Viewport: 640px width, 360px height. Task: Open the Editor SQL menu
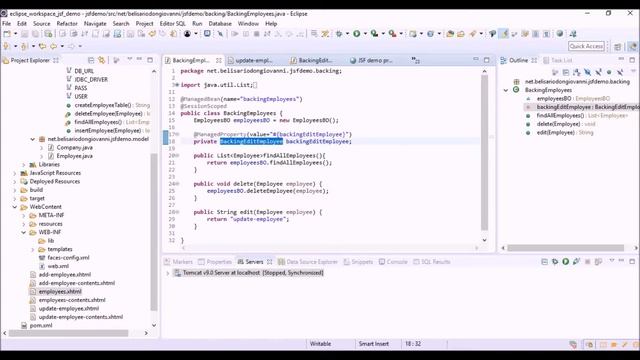click(173, 24)
